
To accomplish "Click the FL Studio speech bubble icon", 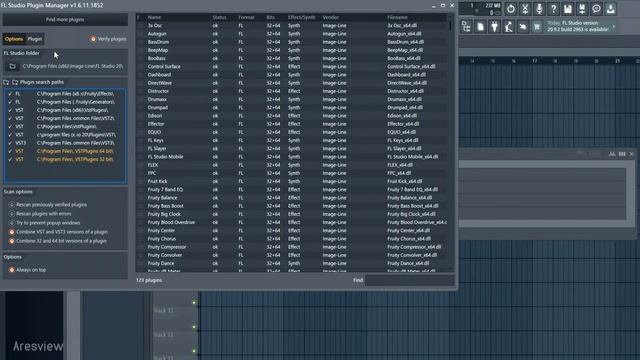I will point(596,9).
